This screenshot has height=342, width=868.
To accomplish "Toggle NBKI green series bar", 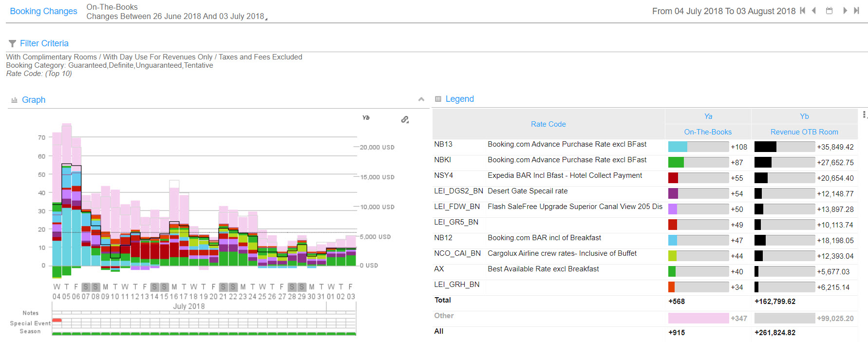I will (676, 162).
